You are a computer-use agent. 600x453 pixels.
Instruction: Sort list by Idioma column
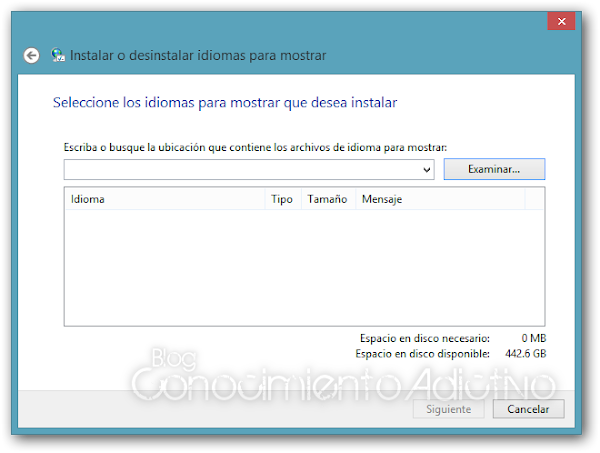point(165,199)
